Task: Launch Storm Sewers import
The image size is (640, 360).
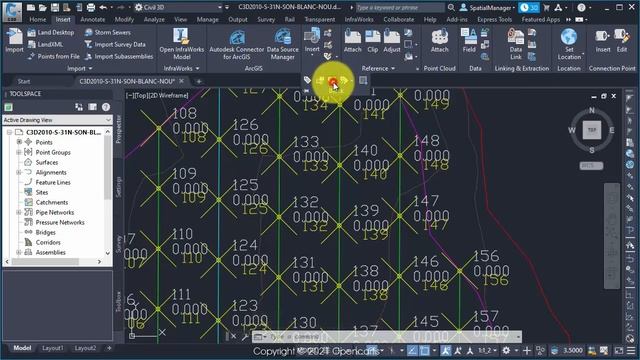Action: point(108,32)
